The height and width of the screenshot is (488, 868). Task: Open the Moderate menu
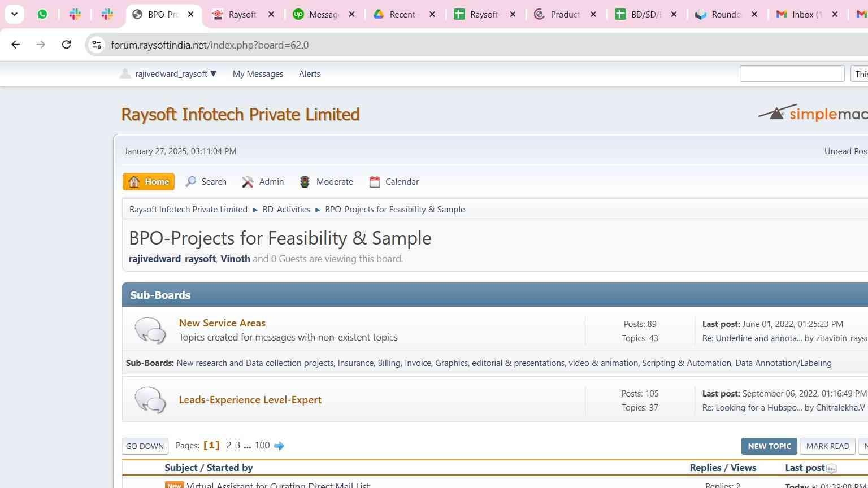click(x=326, y=182)
